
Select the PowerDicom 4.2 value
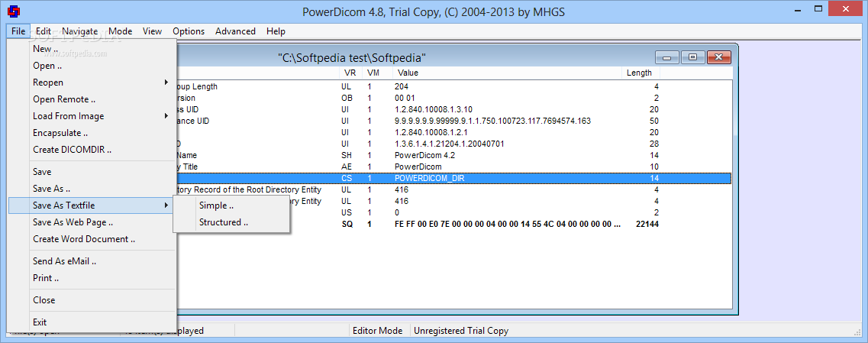click(424, 156)
